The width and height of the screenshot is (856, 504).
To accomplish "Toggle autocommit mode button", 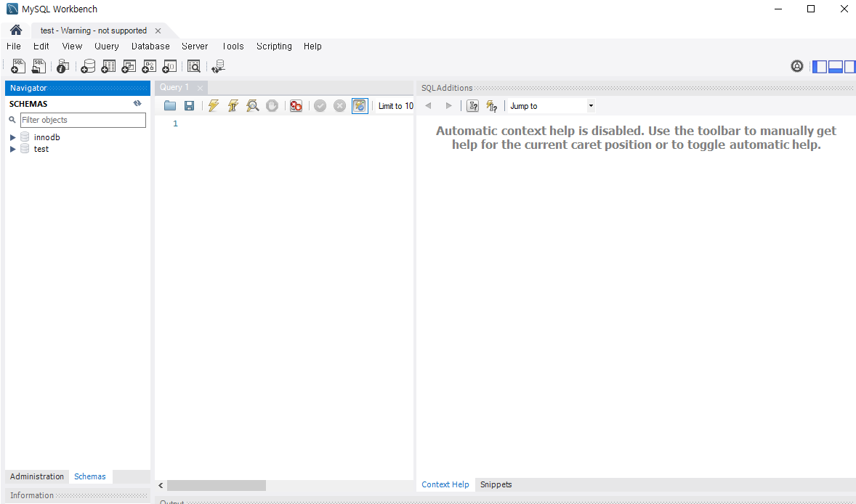I will pyautogui.click(x=360, y=106).
